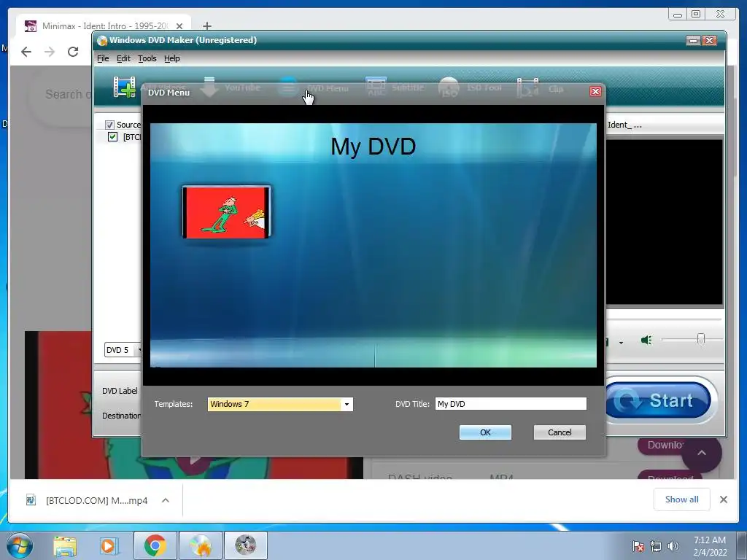Uncheck the [BTCL video file checkbox
The width and height of the screenshot is (747, 560).
click(x=112, y=137)
